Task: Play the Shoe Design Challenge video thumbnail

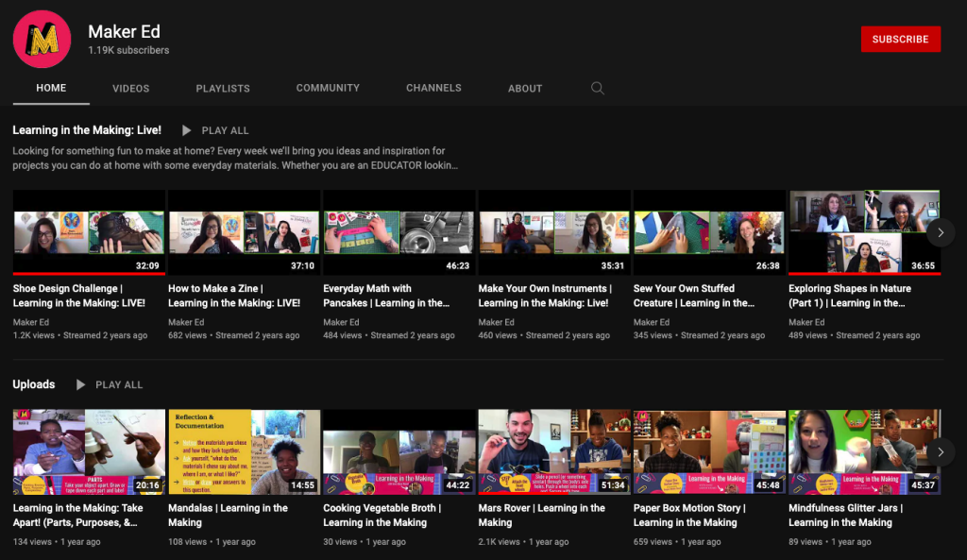Action: pos(89,232)
